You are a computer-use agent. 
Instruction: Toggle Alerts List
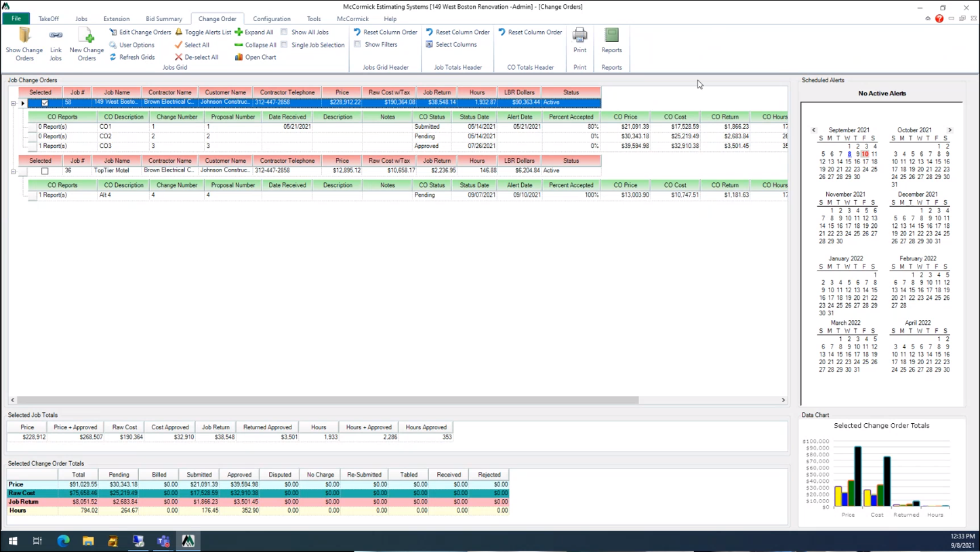pyautogui.click(x=203, y=32)
